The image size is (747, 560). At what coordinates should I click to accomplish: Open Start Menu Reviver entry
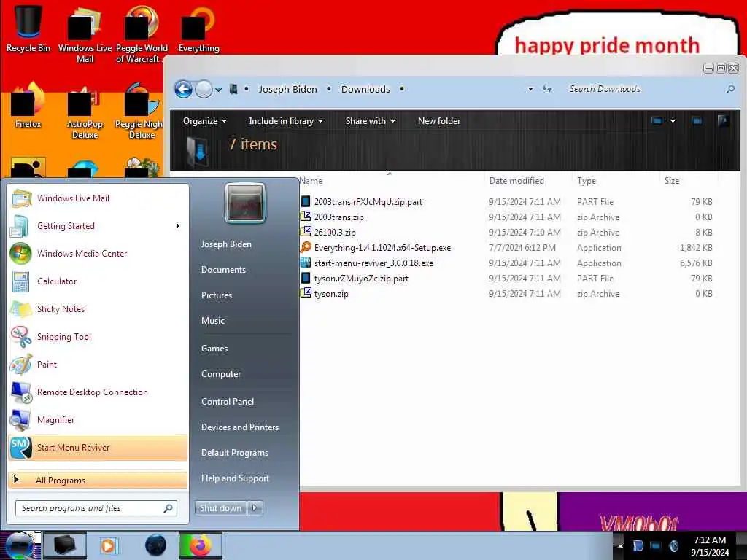click(98, 447)
